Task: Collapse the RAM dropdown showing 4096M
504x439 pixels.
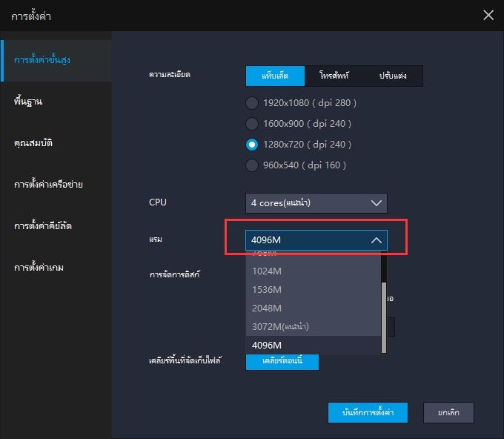Action: [x=316, y=240]
